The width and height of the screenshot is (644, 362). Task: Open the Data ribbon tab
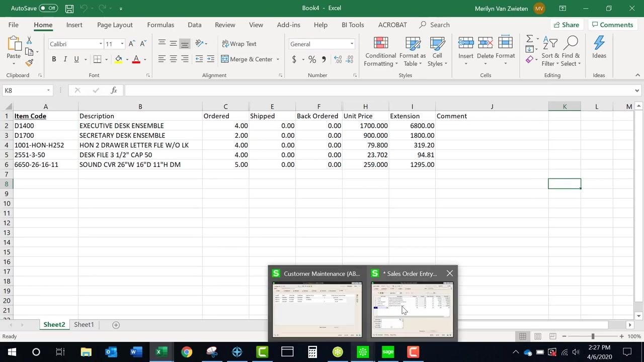click(194, 25)
